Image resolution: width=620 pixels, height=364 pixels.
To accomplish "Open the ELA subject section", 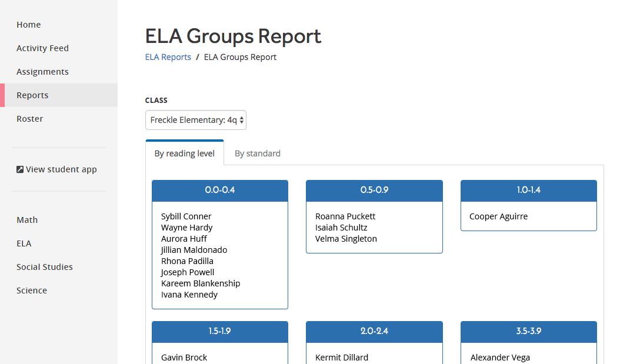I will click(x=24, y=243).
